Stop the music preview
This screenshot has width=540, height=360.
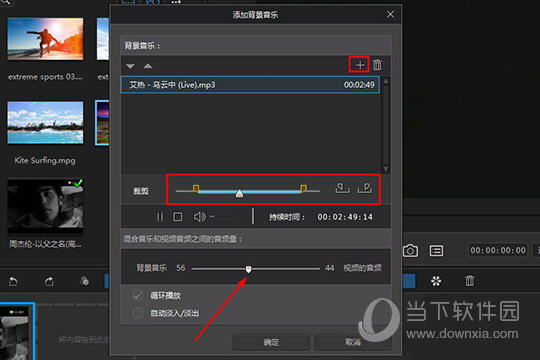[178, 217]
